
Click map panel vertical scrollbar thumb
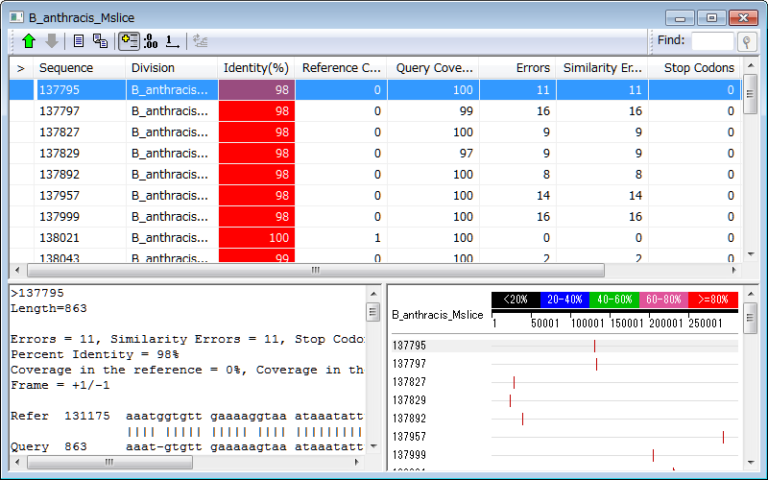750,318
